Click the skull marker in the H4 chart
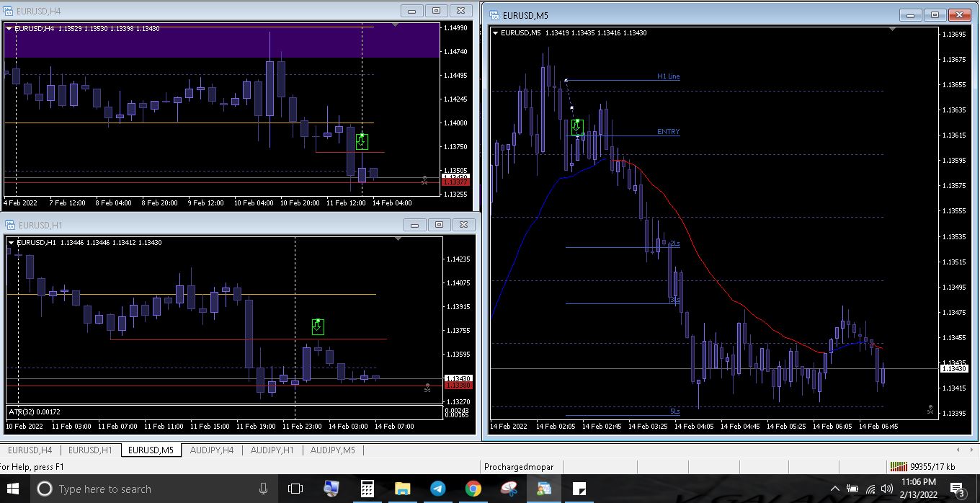Image resolution: width=980 pixels, height=503 pixels. pyautogui.click(x=424, y=180)
